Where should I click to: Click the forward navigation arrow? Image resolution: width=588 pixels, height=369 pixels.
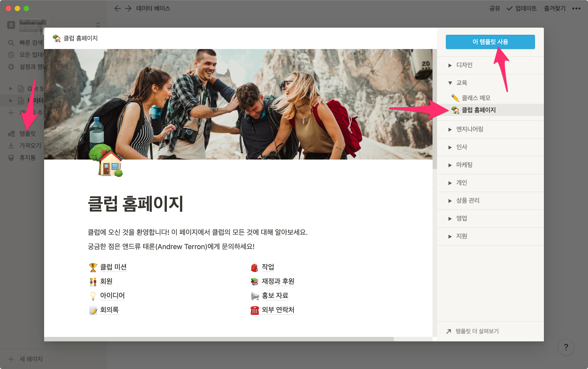[x=128, y=8]
